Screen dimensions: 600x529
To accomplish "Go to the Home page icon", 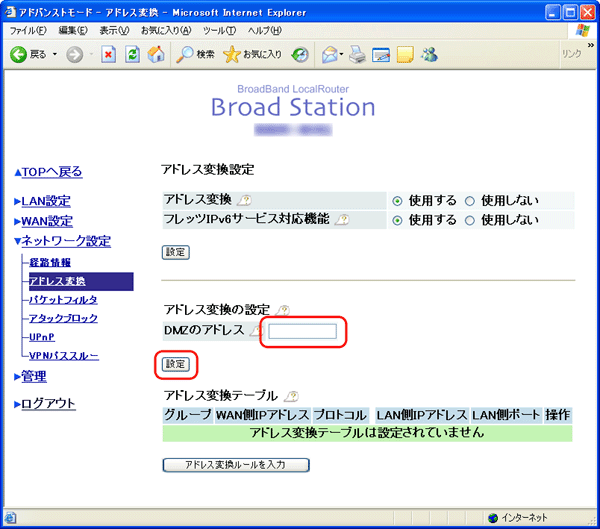I will [x=156, y=54].
